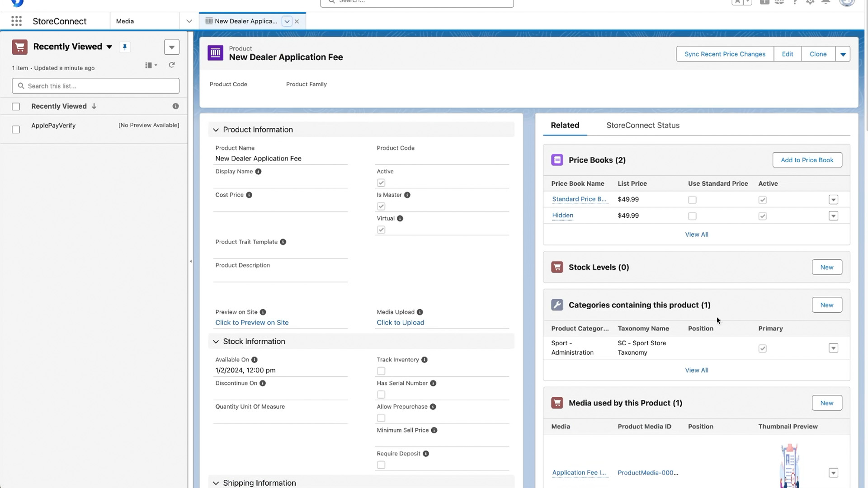Toggle the Active checkbox in Product Information
This screenshot has height=488, width=868.
coord(381,183)
